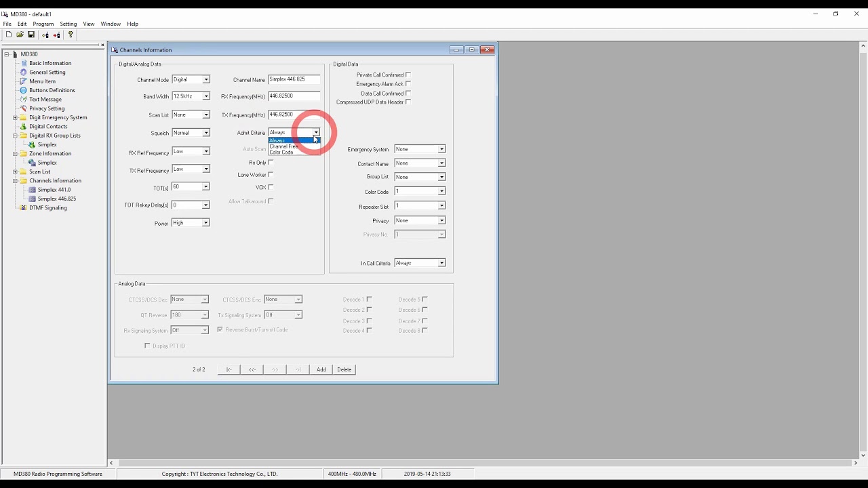
Task: Click the Read from radio toolbar icon
Action: click(x=45, y=35)
